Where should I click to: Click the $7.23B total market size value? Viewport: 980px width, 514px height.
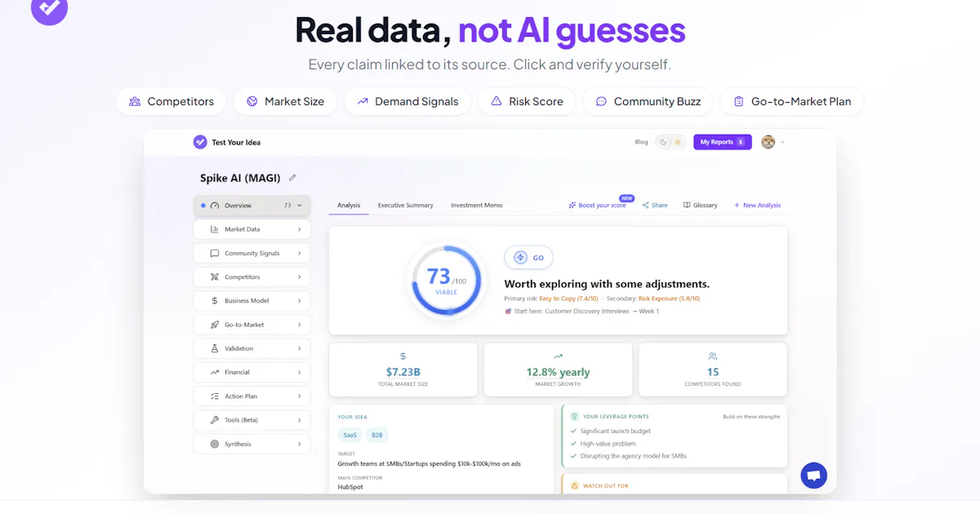403,372
